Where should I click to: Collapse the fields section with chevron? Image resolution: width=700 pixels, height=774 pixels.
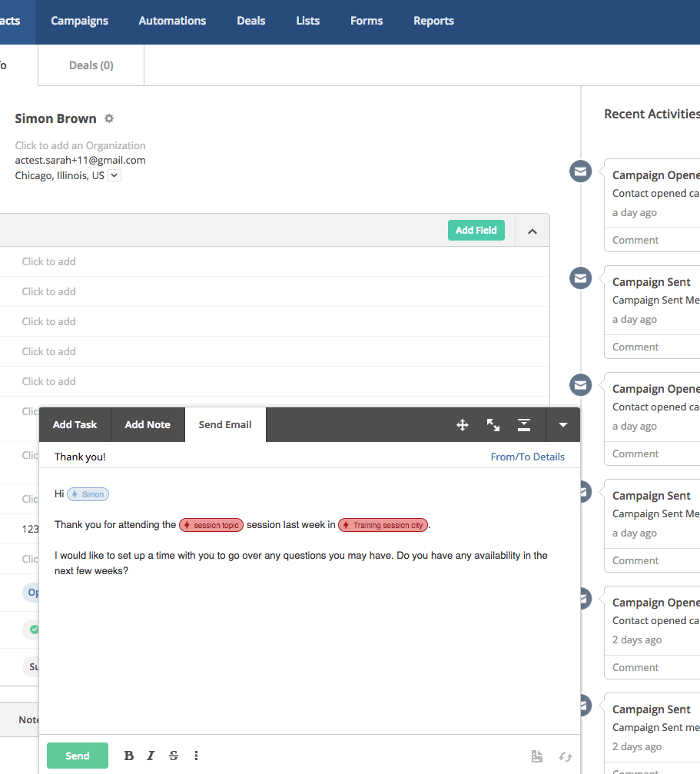(x=532, y=231)
